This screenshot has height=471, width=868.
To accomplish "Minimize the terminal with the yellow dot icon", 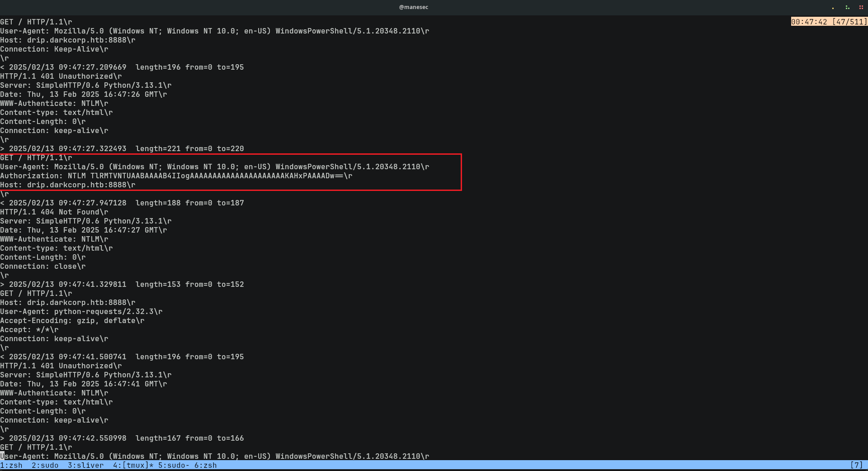I will coord(833,7).
